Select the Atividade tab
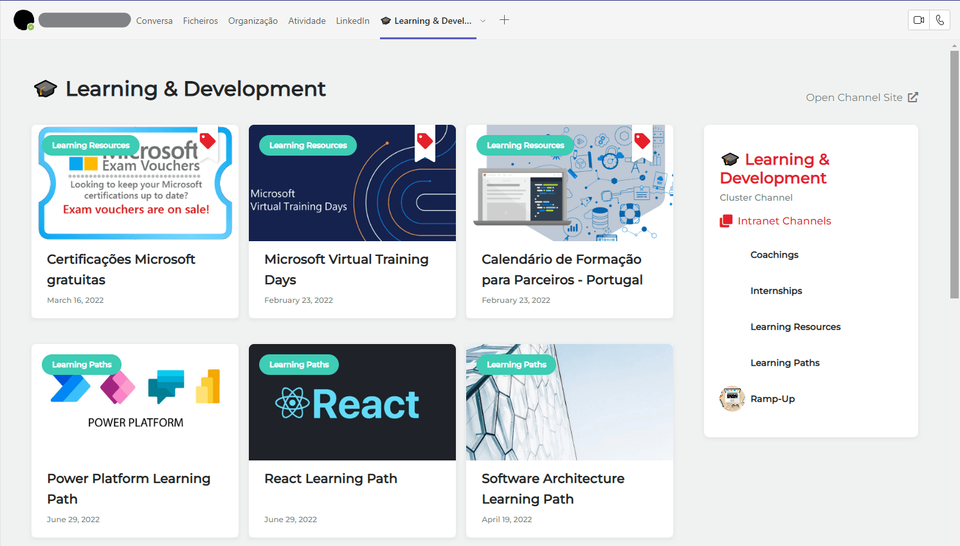This screenshot has width=960, height=546. click(307, 21)
